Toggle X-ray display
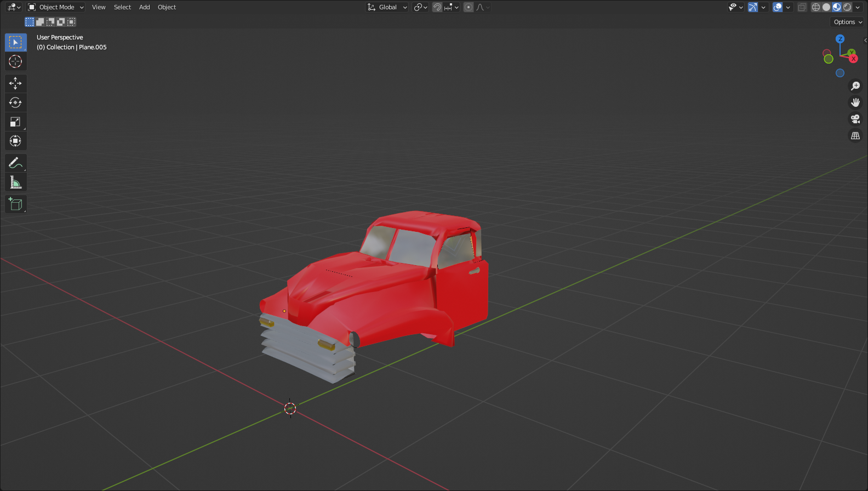This screenshot has width=868, height=491. tap(802, 7)
